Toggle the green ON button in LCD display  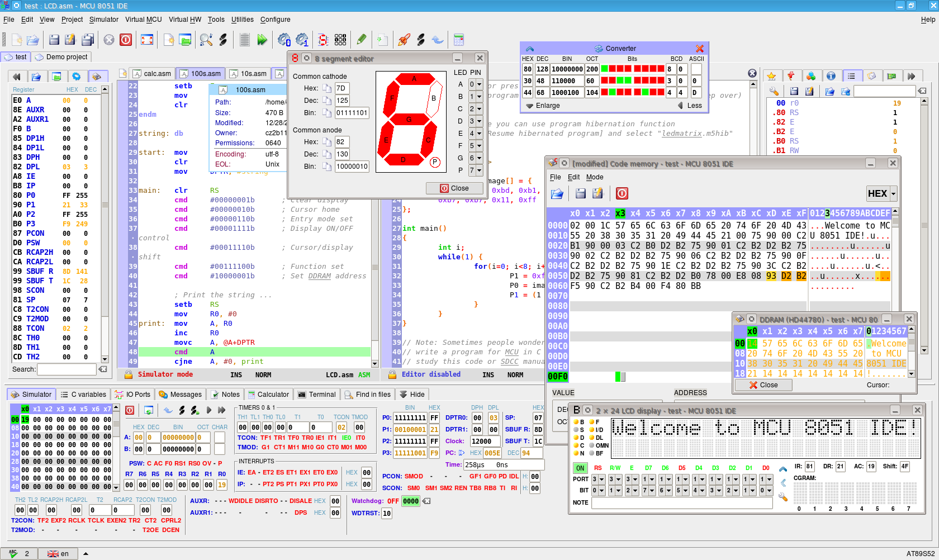[580, 468]
